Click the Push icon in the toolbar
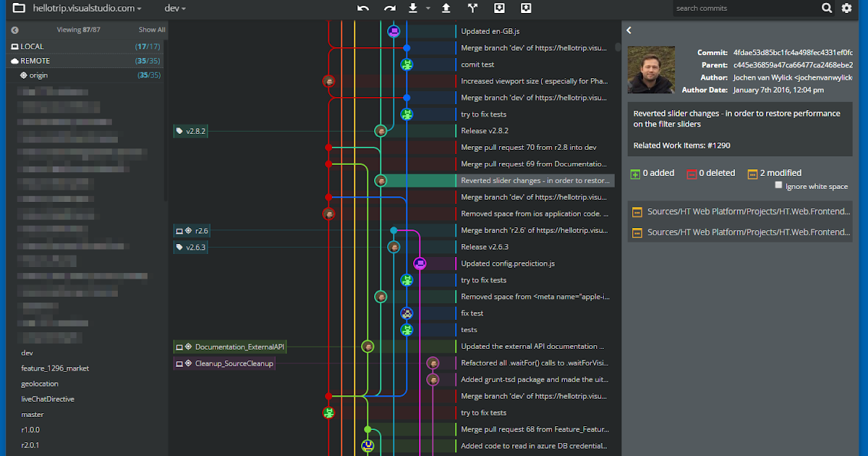This screenshot has height=456, width=868. [x=446, y=8]
